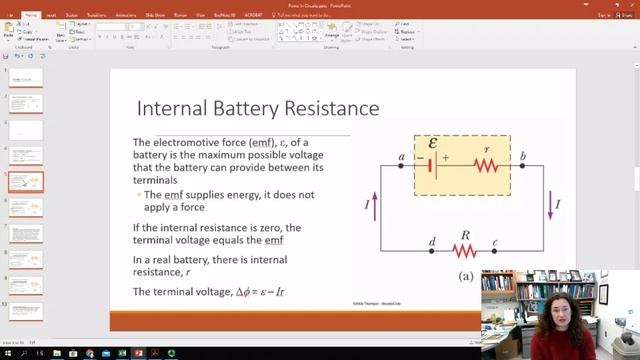640x360 pixels.
Task: Decrease the font size
Action: [156, 27]
